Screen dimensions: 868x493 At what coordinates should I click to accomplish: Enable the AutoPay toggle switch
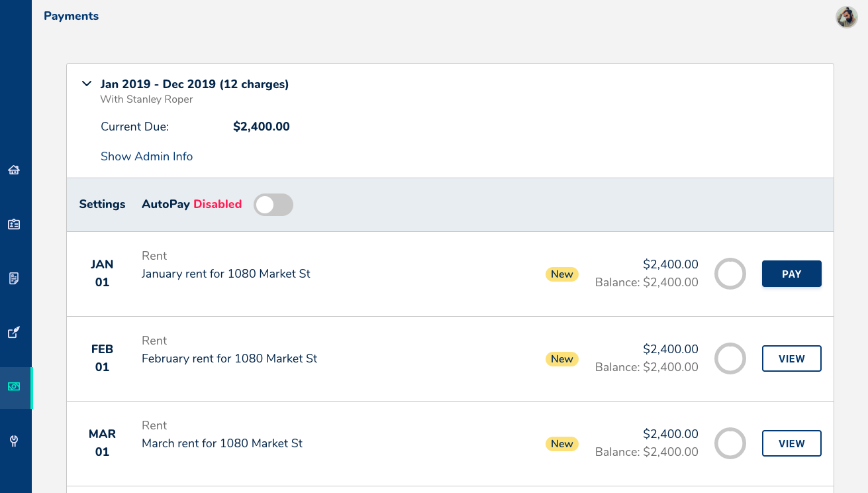[x=273, y=205]
